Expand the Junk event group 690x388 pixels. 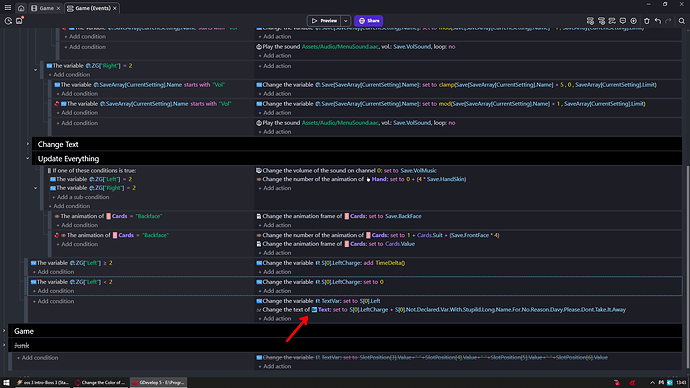point(4,345)
